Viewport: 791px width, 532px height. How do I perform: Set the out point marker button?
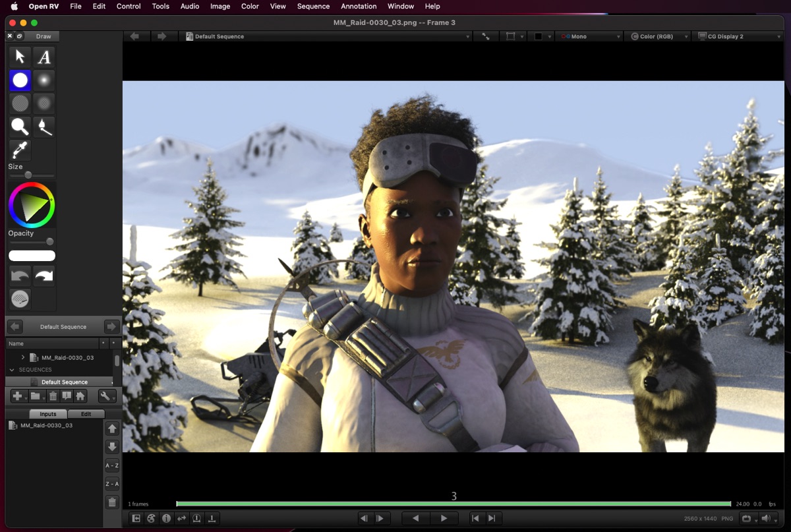[212, 518]
